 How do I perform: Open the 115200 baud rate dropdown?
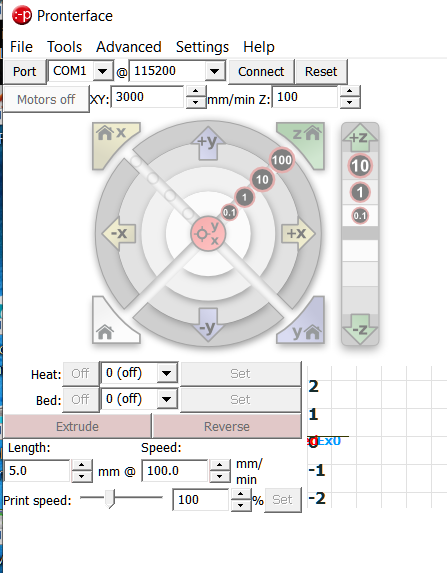tap(214, 71)
